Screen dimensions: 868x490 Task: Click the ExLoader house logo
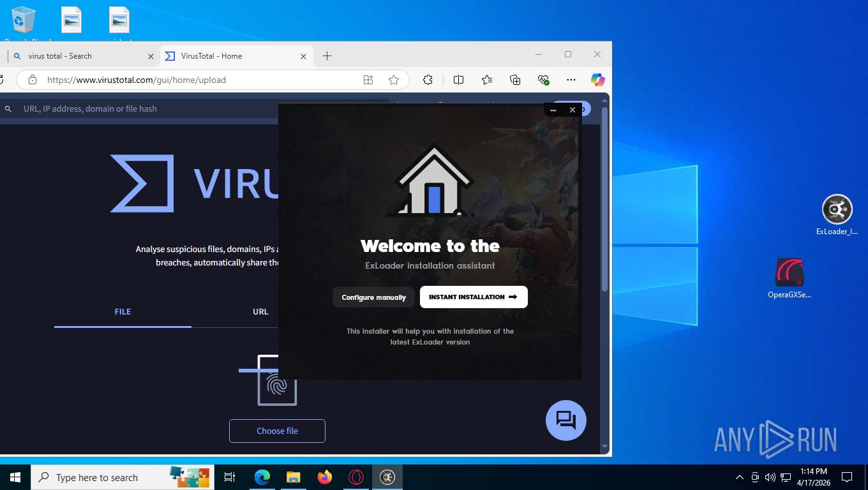pyautogui.click(x=433, y=181)
